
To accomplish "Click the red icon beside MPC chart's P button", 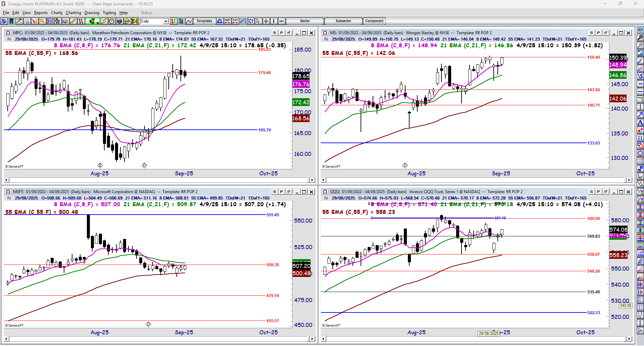I will tap(288, 33).
